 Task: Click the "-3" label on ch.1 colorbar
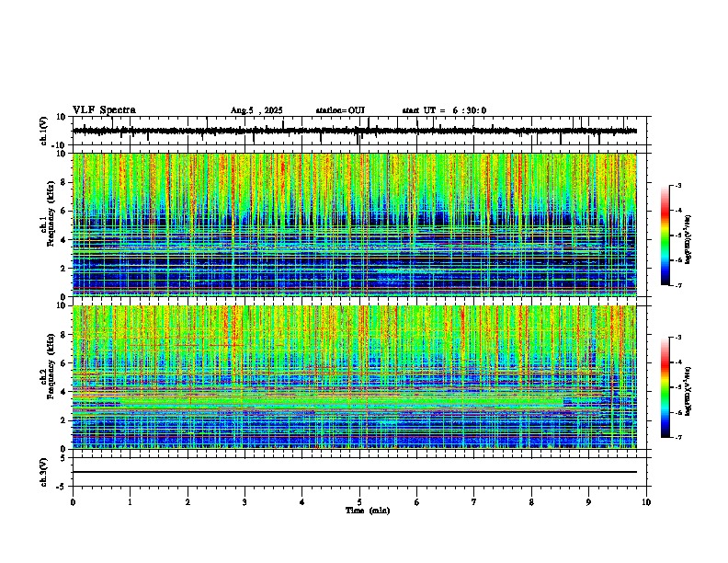pos(678,185)
